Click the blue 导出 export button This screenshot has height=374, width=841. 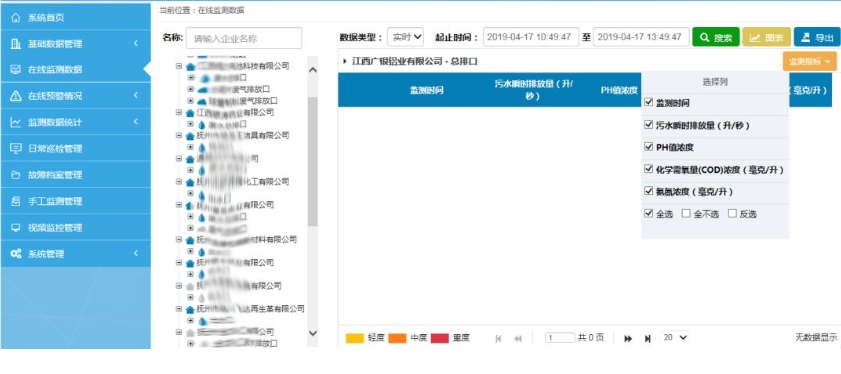coord(817,38)
